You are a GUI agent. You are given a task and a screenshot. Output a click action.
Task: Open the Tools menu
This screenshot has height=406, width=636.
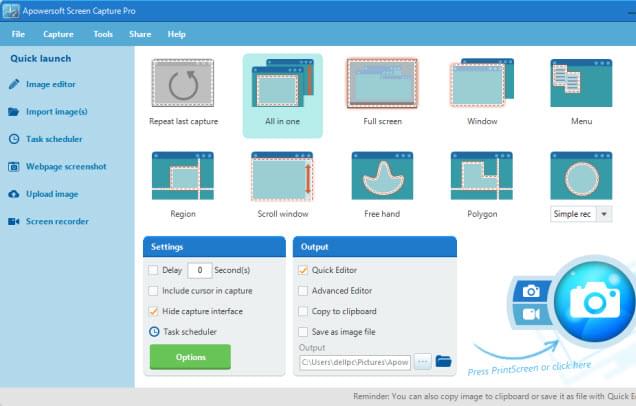coord(103,34)
